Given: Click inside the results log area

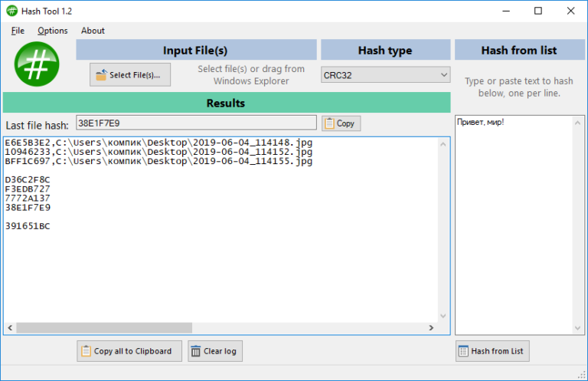Looking at the screenshot, I should coord(222,261).
